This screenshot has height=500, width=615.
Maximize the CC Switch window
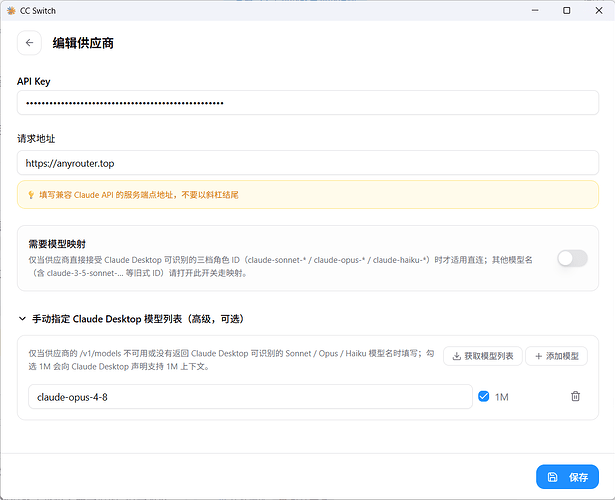coord(566,11)
